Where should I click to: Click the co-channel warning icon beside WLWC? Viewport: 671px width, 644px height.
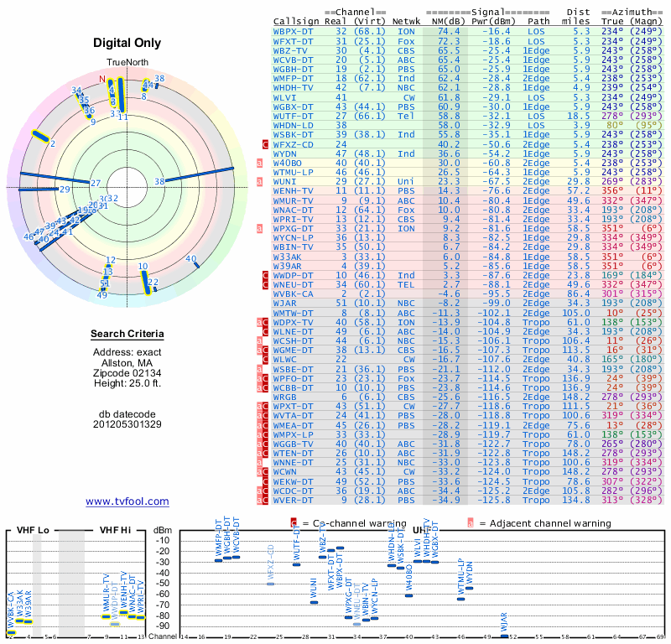[x=265, y=360]
